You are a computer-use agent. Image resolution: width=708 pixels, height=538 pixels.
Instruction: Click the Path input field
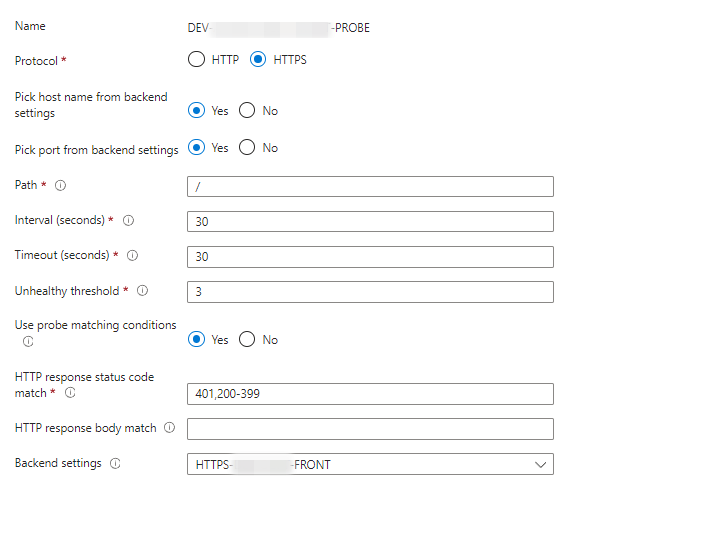click(x=370, y=186)
